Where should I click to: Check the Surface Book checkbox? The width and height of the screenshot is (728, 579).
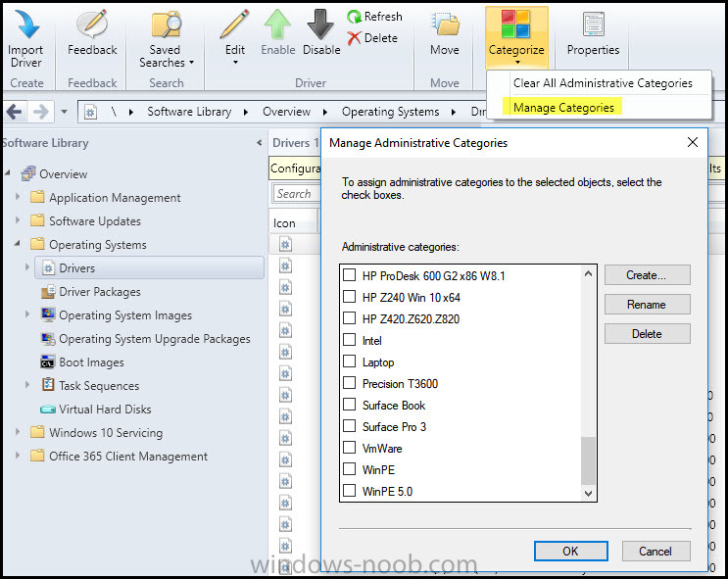tap(349, 405)
